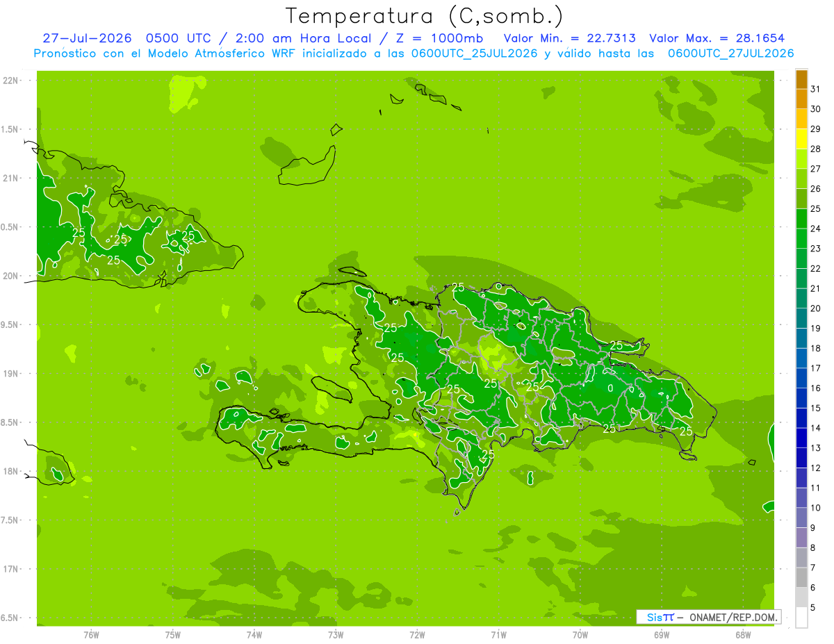Click the '22N' latitude axis label
This screenshot has width=834, height=644.
pyautogui.click(x=11, y=81)
